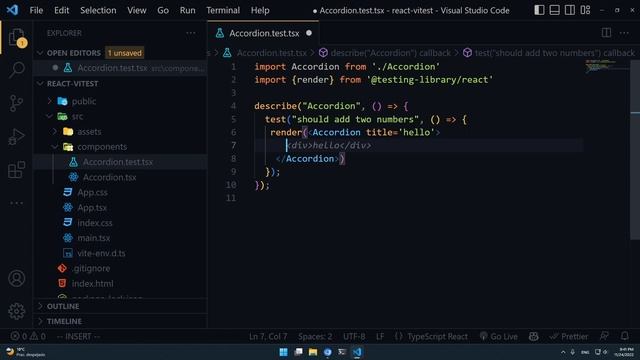Click unsaved dot on Accordion.test.tsx tab
This screenshot has height=360, width=640.
[x=309, y=33]
